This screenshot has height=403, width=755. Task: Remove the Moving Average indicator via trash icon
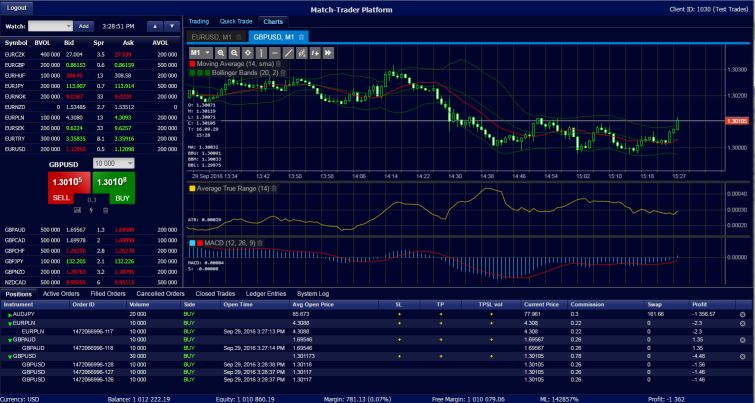[278, 64]
